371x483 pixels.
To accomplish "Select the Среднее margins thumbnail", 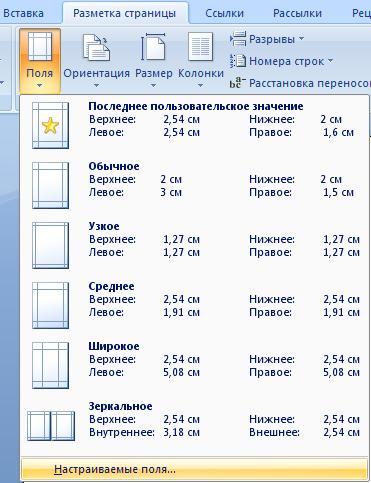I will coord(50,305).
